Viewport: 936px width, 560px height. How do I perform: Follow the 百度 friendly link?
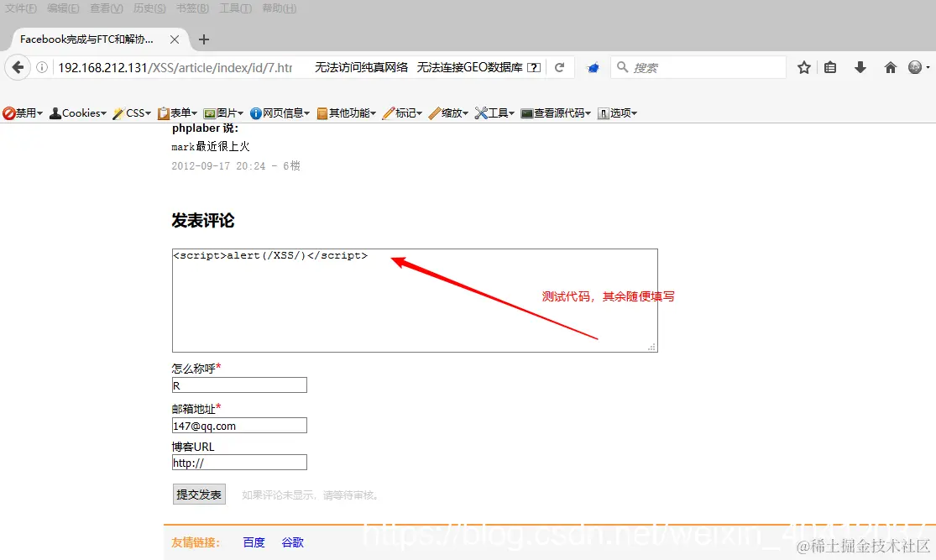254,542
